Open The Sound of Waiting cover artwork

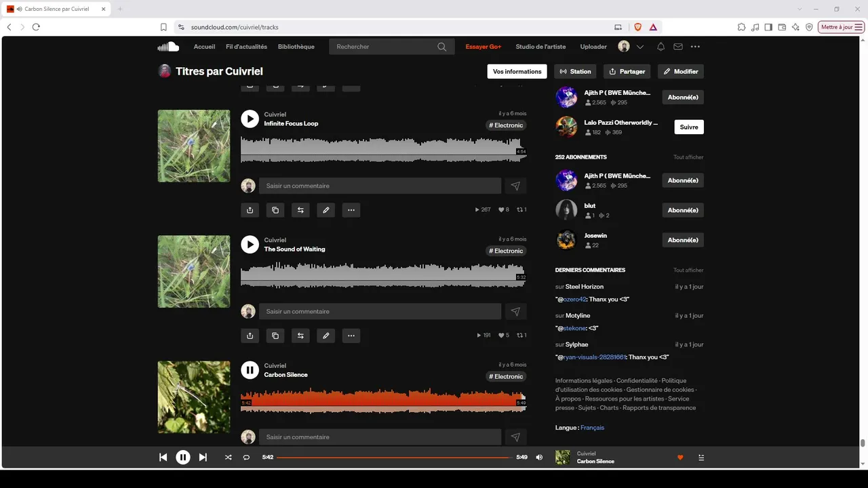pyautogui.click(x=194, y=272)
